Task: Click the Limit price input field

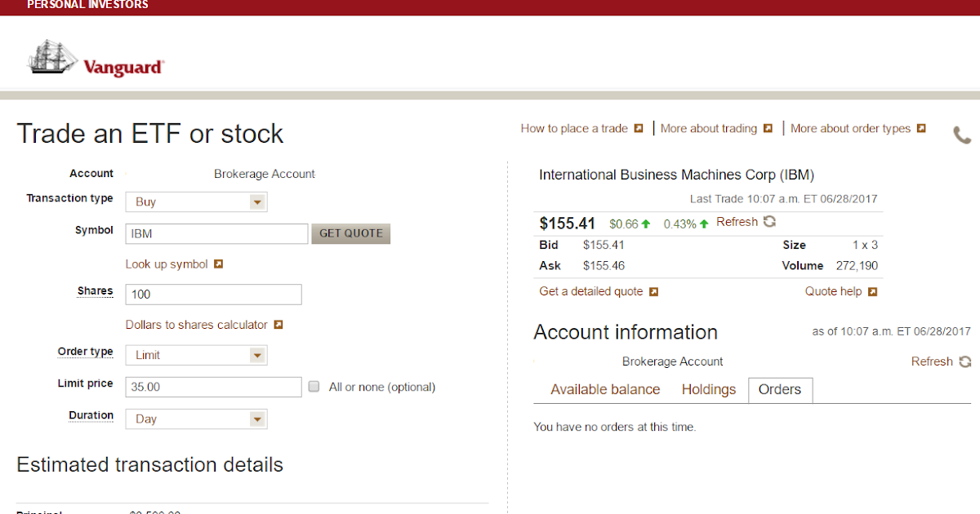Action: [x=213, y=387]
